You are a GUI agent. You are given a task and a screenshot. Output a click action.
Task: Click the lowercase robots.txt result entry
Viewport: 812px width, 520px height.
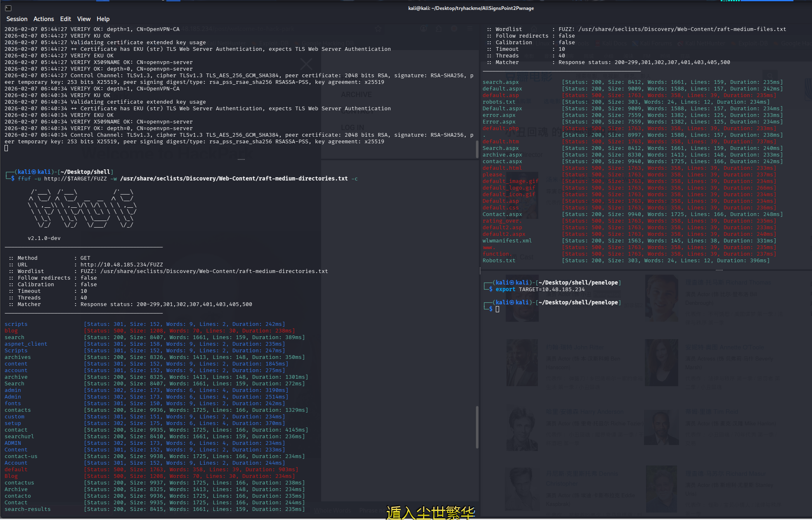[499, 102]
